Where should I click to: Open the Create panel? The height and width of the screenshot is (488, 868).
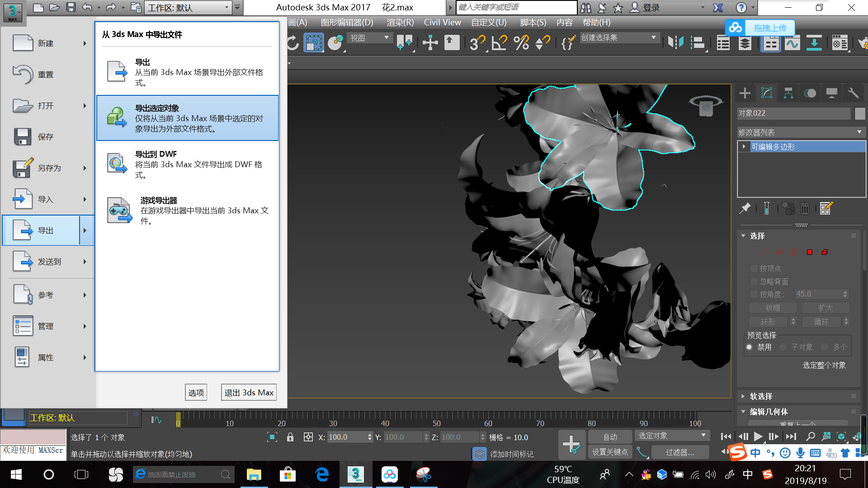click(x=745, y=93)
